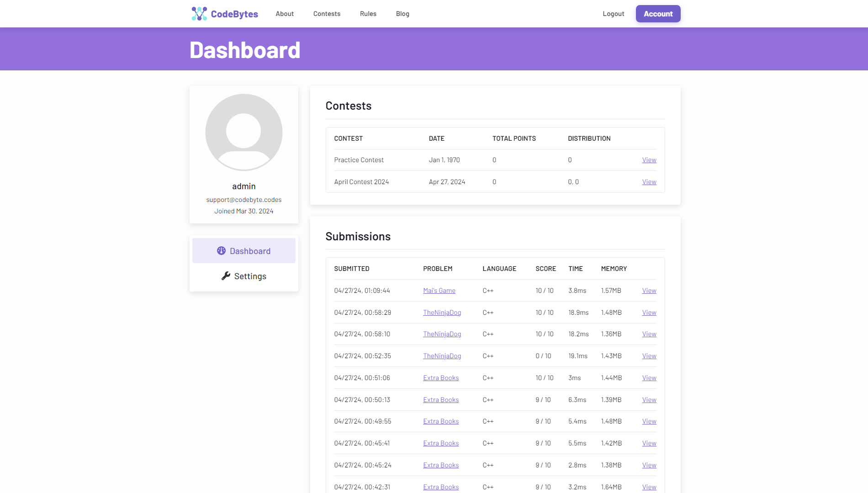Open the About page in navbar
Image resolution: width=868 pixels, height=493 pixels.
click(x=284, y=14)
